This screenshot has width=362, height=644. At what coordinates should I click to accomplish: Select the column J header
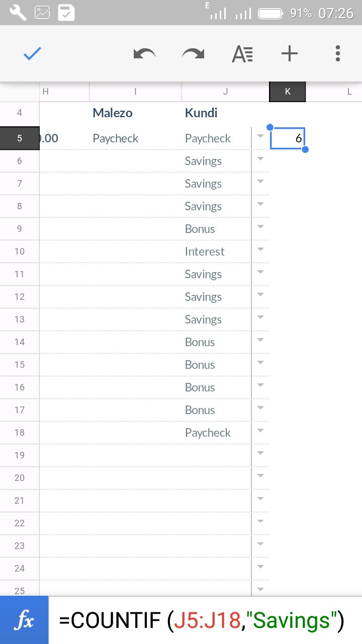(225, 92)
